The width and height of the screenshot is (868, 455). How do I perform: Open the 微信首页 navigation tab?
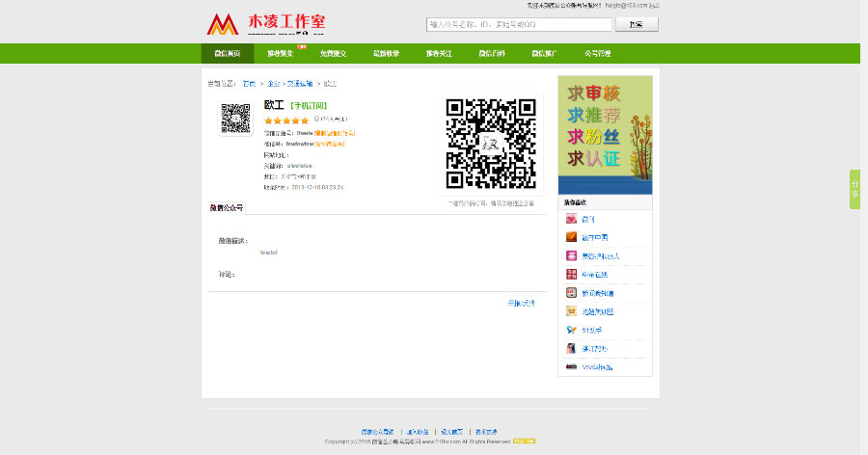(228, 54)
